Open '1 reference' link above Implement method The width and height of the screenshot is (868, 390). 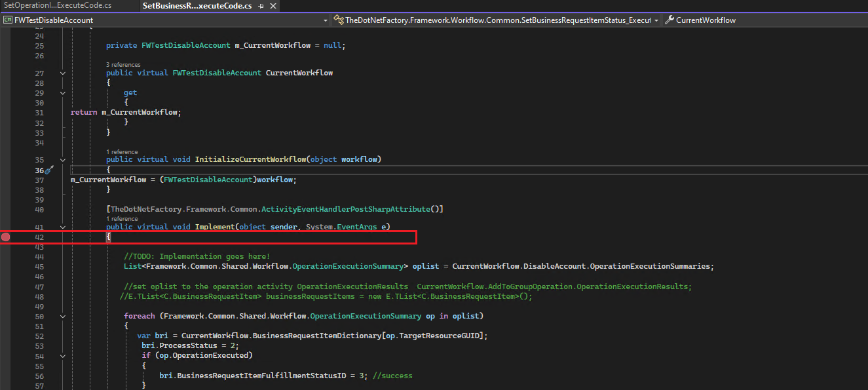(122, 219)
